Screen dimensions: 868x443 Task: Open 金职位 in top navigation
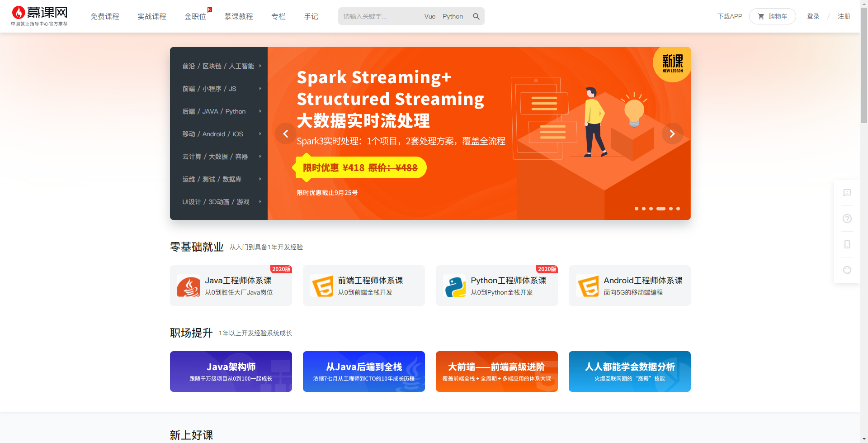pos(195,16)
